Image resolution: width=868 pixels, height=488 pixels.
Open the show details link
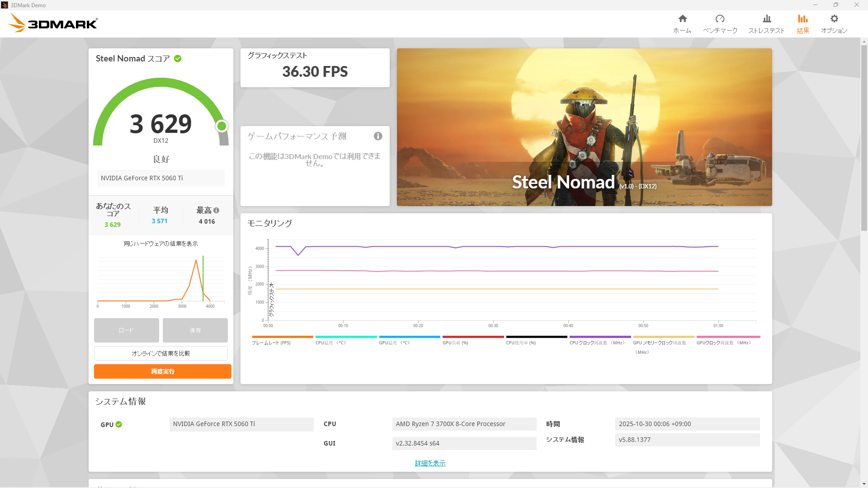430,463
